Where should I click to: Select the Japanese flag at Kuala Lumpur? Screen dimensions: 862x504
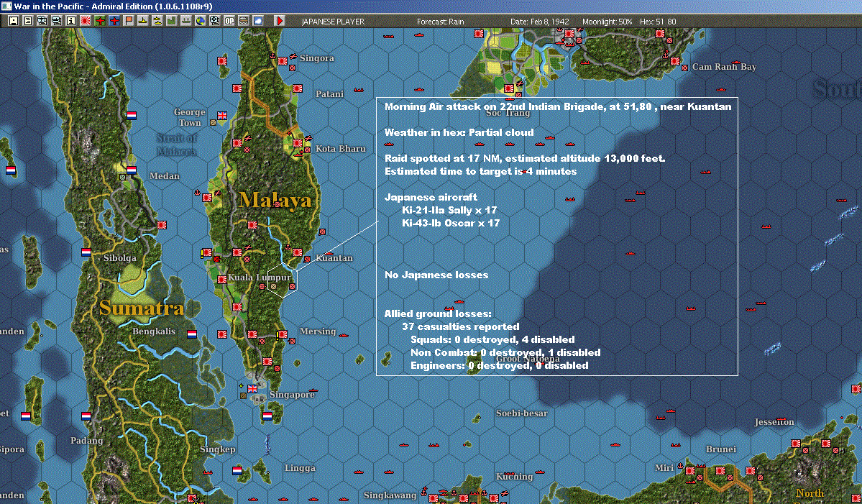point(222,279)
